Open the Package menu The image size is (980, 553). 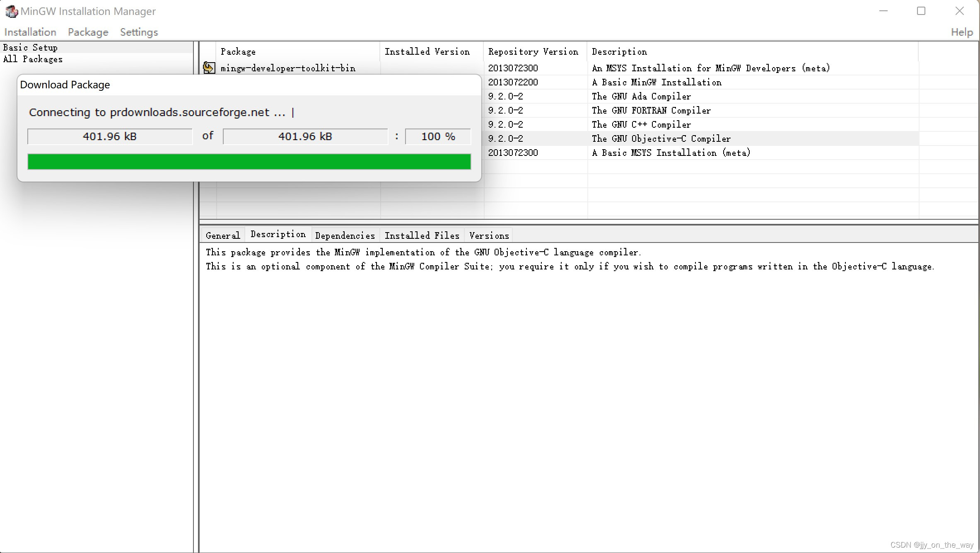[x=88, y=32]
